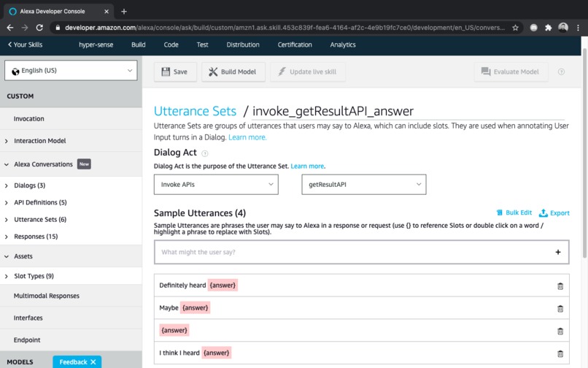
Task: Open the Build tab
Action: (x=139, y=45)
